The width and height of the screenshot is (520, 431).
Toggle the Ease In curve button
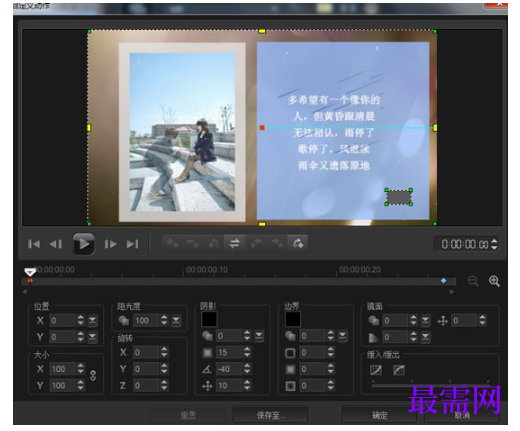pos(376,370)
